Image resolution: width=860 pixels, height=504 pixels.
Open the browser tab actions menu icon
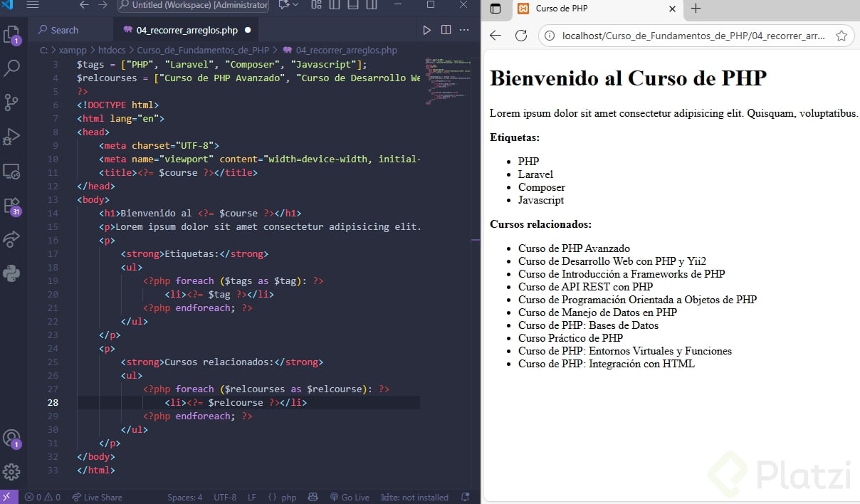click(496, 9)
